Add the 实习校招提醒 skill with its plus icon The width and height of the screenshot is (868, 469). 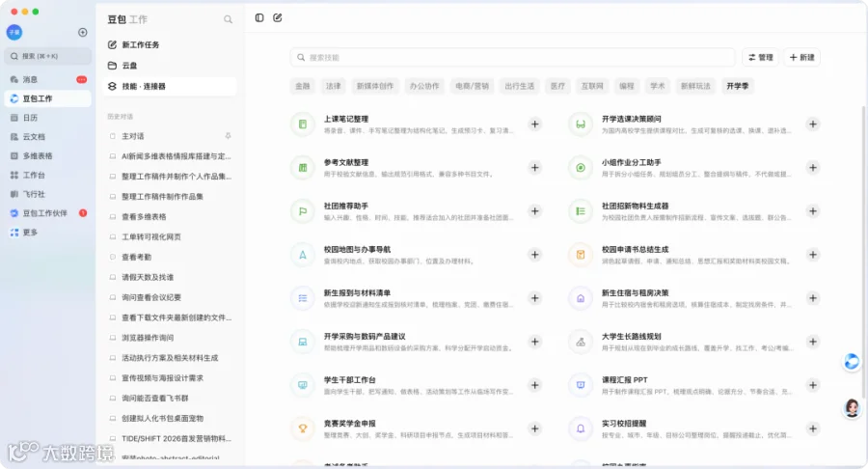tap(813, 428)
